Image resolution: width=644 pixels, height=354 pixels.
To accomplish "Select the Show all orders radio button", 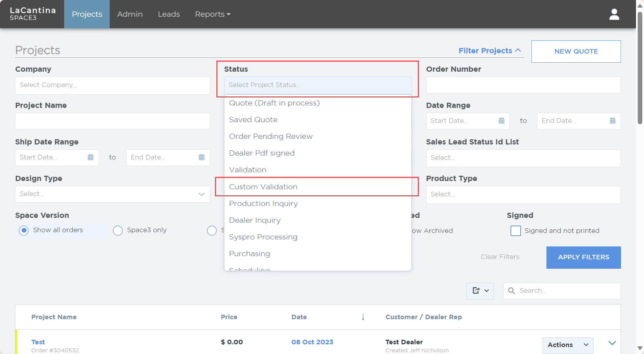I will tap(24, 230).
